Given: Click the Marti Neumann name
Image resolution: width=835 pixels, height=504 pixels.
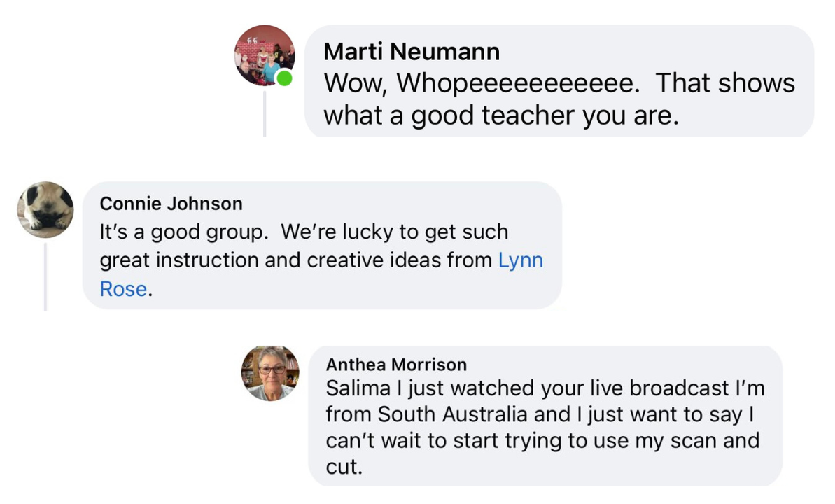Looking at the screenshot, I should pos(412,52).
